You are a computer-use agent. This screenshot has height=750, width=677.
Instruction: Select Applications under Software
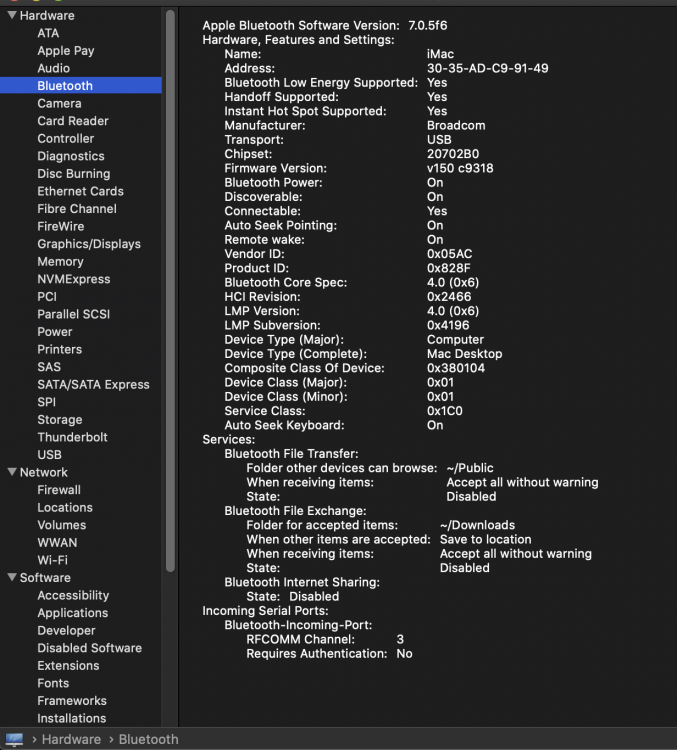(73, 613)
